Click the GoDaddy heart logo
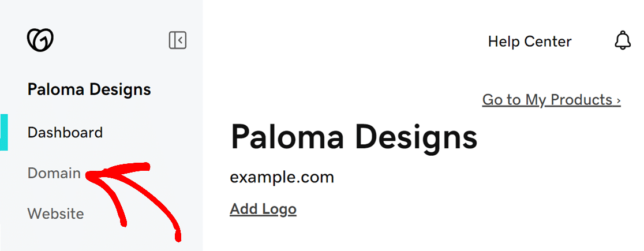 [x=40, y=40]
